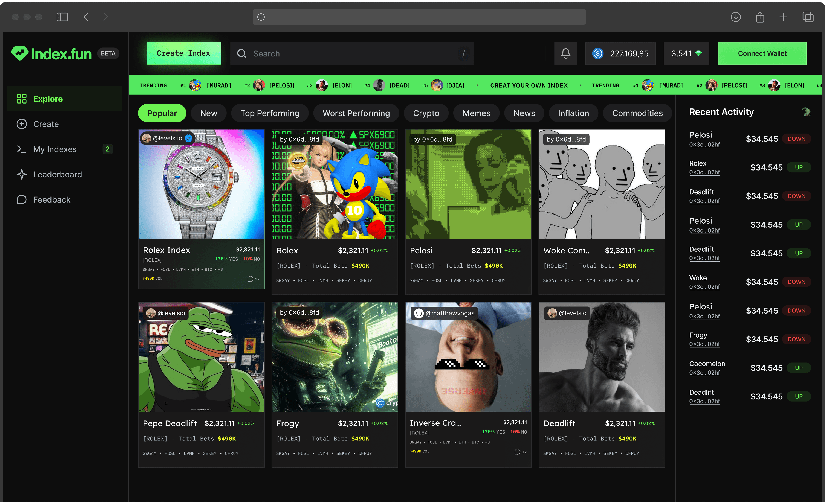Click the Connect Wallet button
Image resolution: width=825 pixels, height=504 pixels.
click(762, 53)
